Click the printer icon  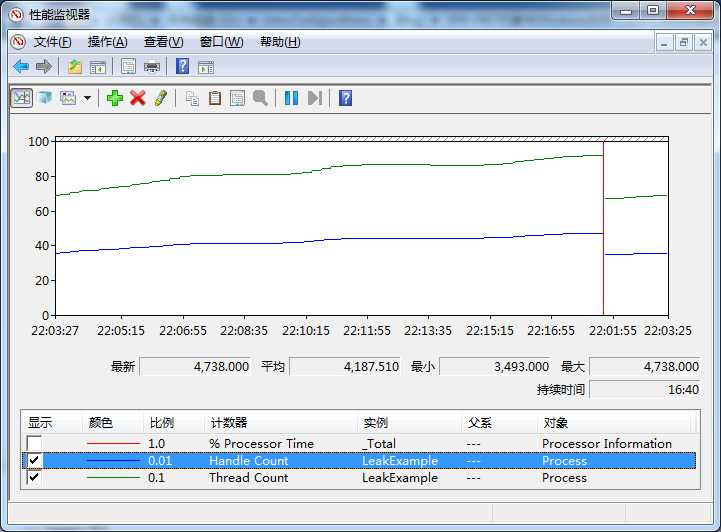coord(152,67)
